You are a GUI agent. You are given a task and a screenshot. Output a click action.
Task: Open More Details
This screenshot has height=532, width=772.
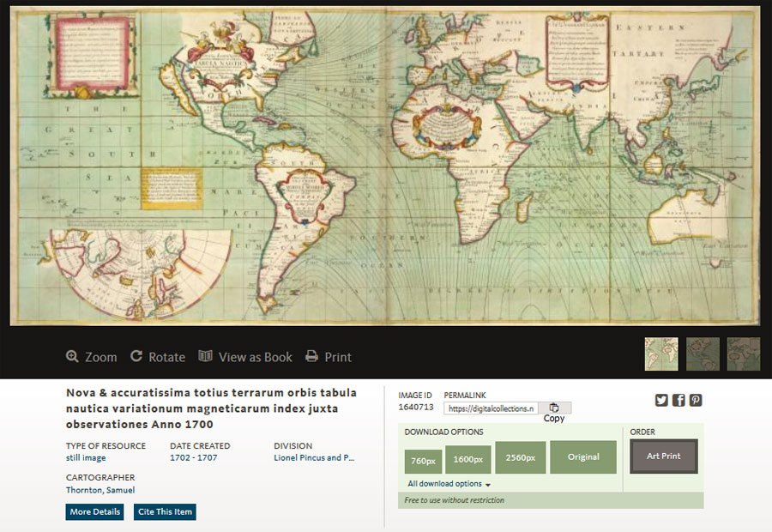(x=94, y=511)
